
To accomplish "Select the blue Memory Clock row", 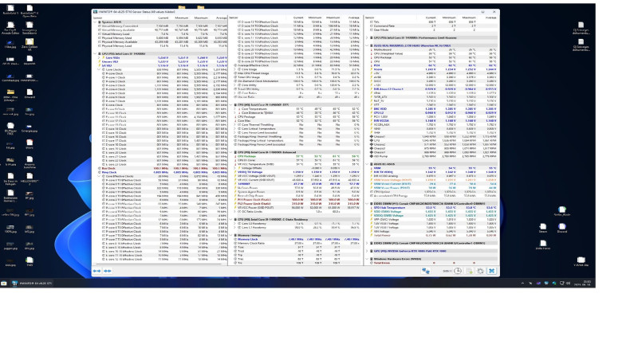I will coord(296,239).
